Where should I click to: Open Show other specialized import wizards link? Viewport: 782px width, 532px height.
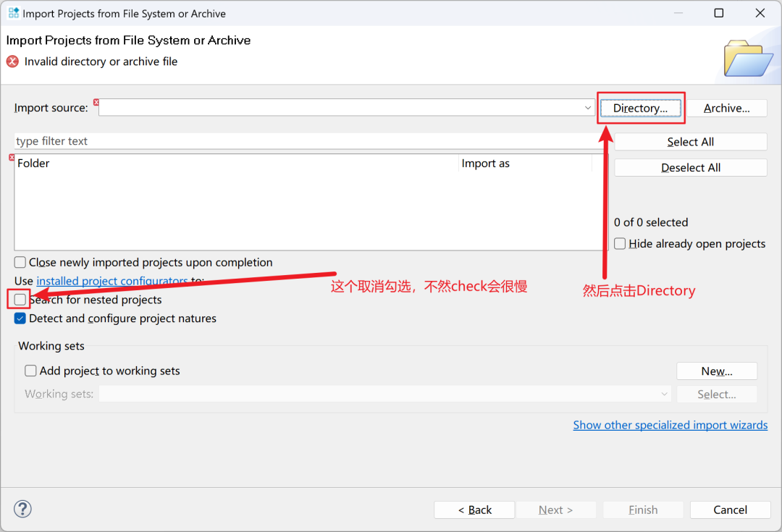[x=670, y=425]
